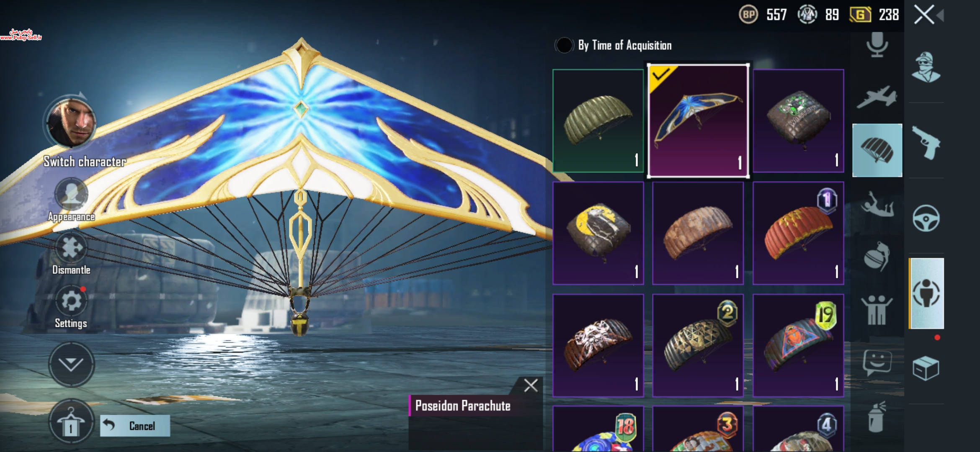Select the steering wheel vehicles category
The width and height of the screenshot is (980, 452).
click(x=926, y=218)
